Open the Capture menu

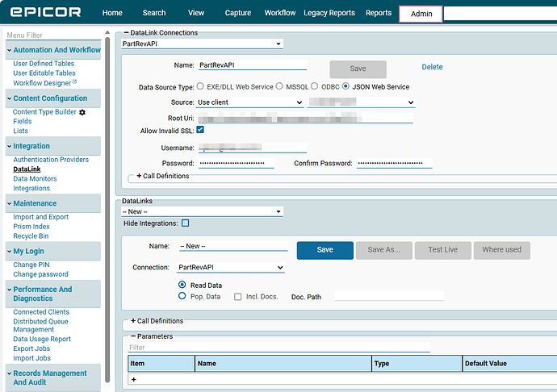238,13
